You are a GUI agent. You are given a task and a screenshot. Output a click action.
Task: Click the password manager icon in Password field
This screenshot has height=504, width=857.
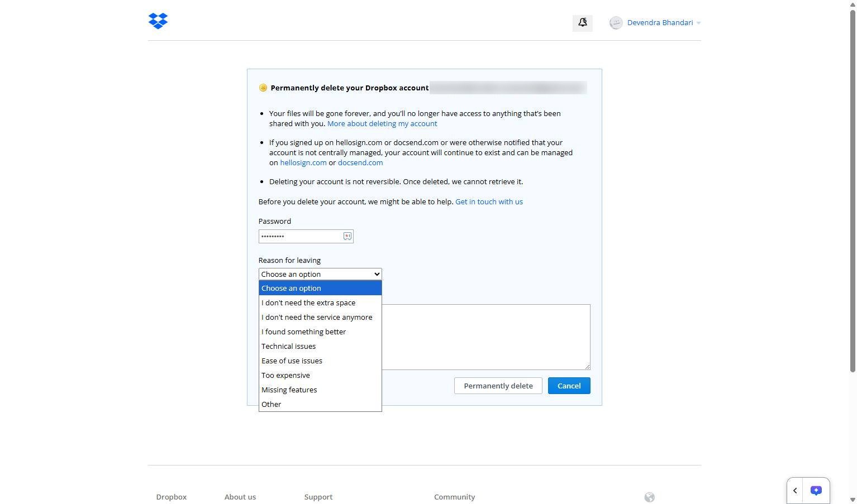(347, 236)
